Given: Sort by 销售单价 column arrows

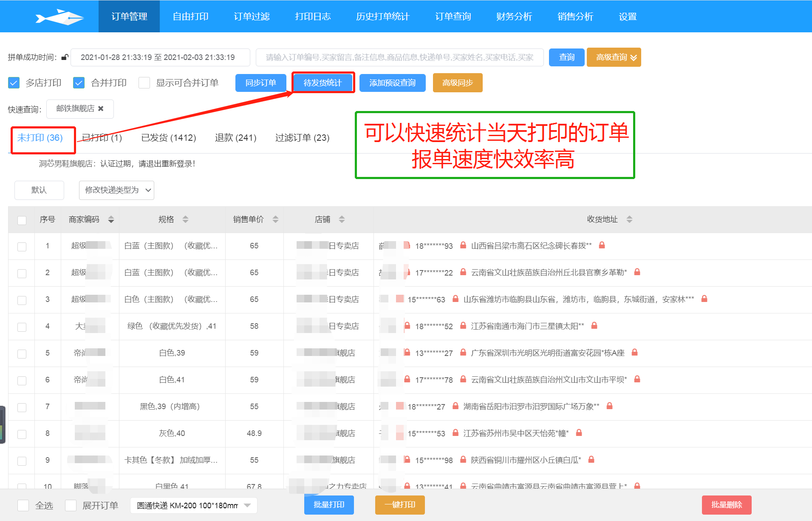Looking at the screenshot, I should [275, 219].
